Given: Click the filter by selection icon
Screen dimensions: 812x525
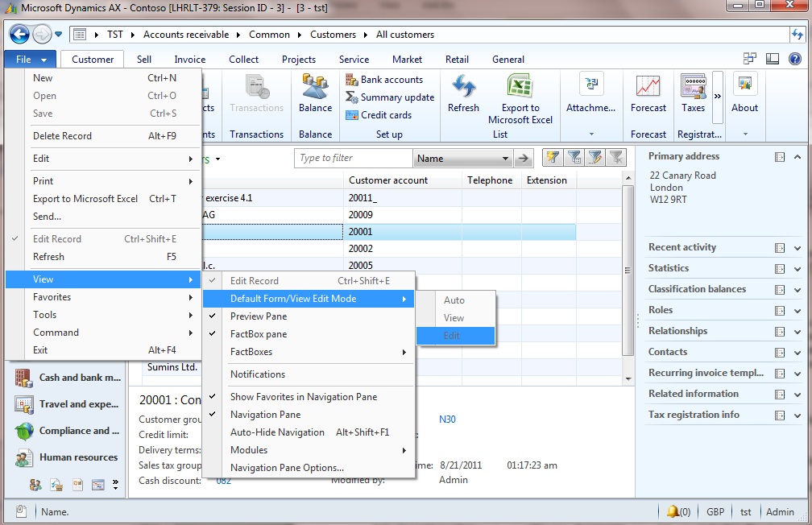Looking at the screenshot, I should pyautogui.click(x=553, y=157).
